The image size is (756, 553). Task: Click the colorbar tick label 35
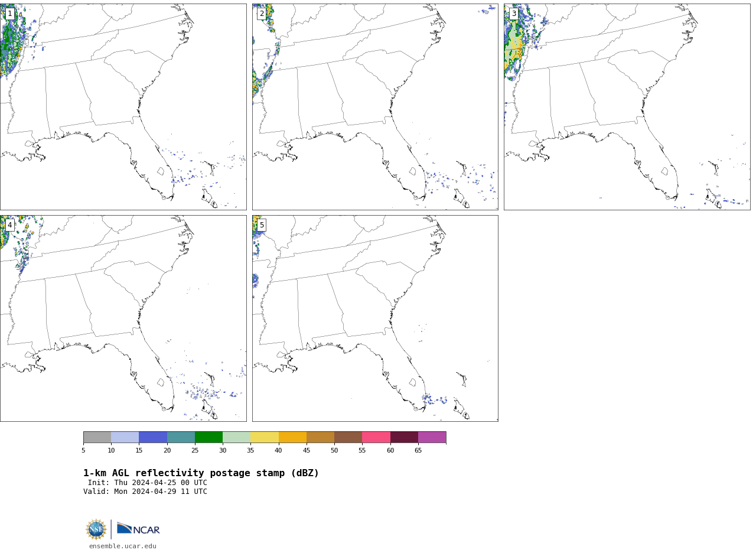coord(250,451)
